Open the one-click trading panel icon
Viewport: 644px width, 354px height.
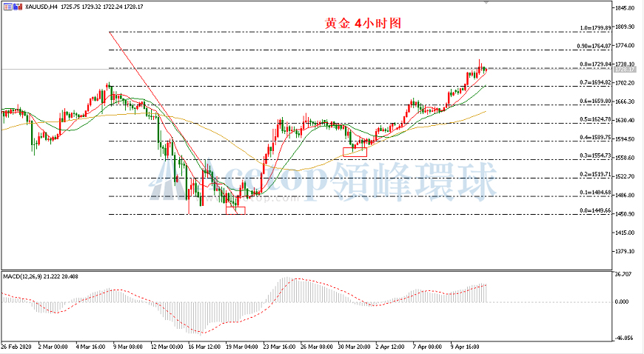8,7
